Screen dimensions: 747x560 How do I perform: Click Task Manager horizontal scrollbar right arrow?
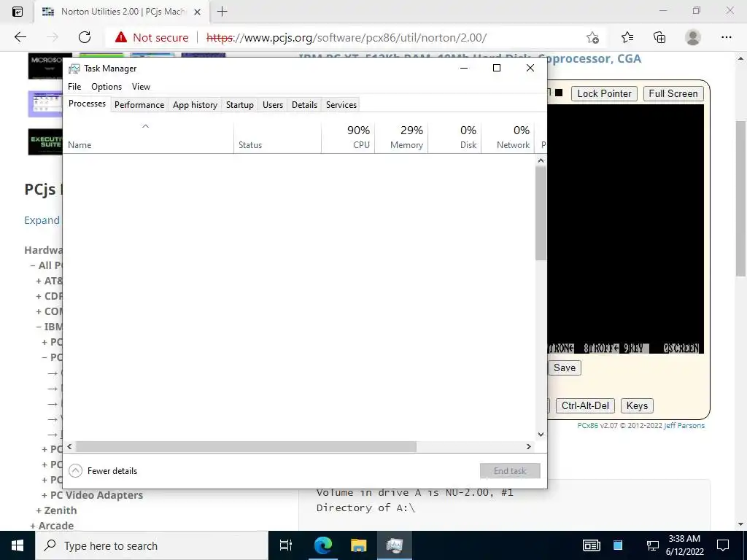[x=528, y=447]
